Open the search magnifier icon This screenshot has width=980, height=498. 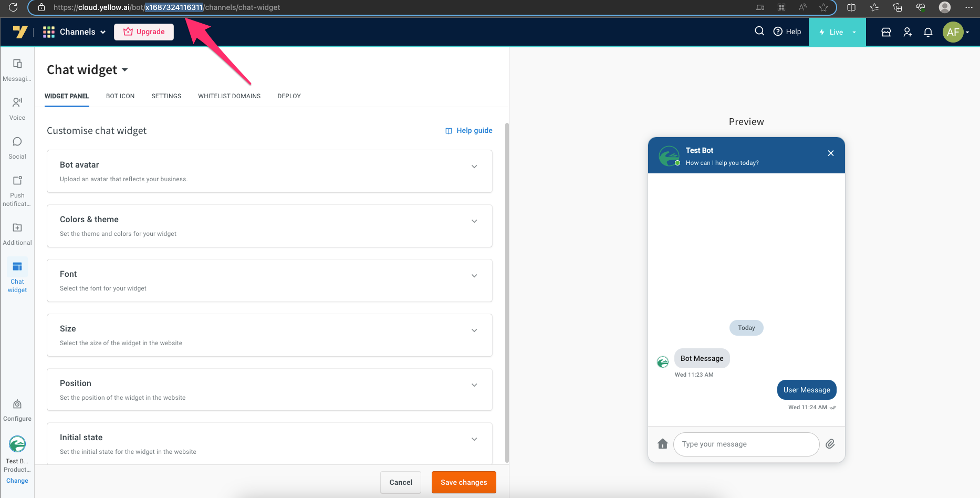click(x=759, y=32)
